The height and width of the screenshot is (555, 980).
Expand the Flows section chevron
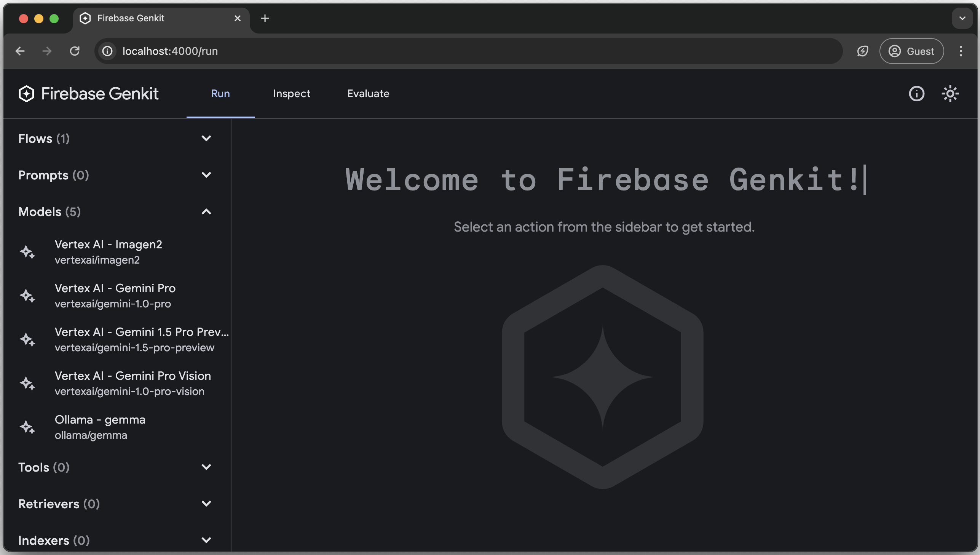(207, 139)
